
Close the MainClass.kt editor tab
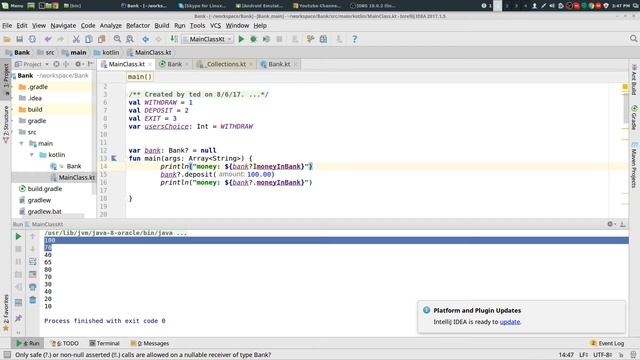150,64
